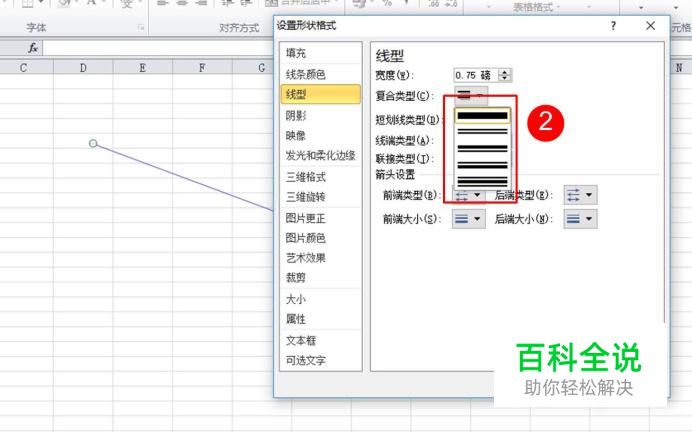Choose the double thin line compound type

482,131
